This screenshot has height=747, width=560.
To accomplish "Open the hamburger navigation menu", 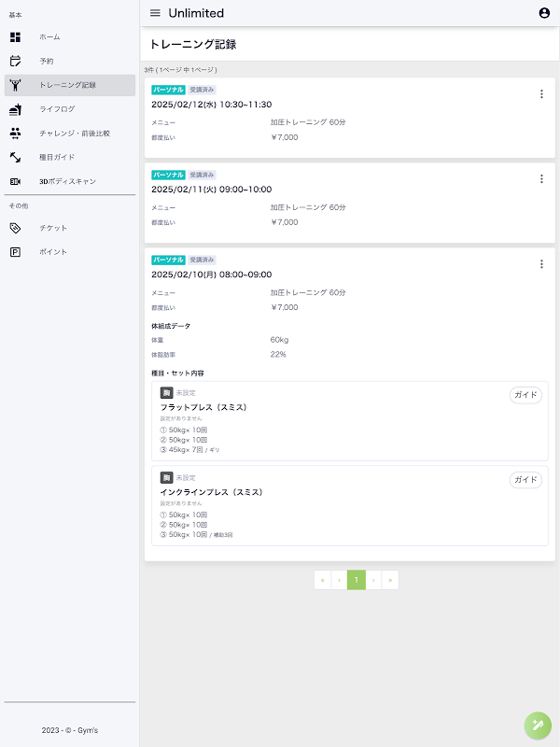I will coord(155,13).
